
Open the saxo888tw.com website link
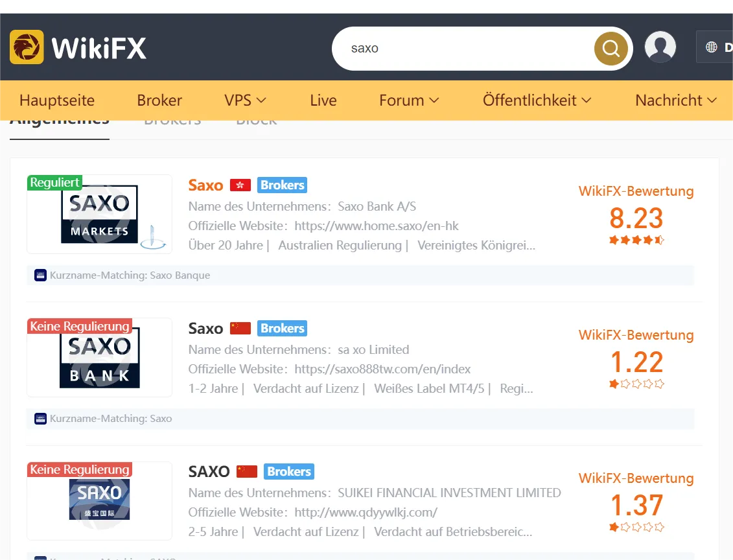click(382, 369)
